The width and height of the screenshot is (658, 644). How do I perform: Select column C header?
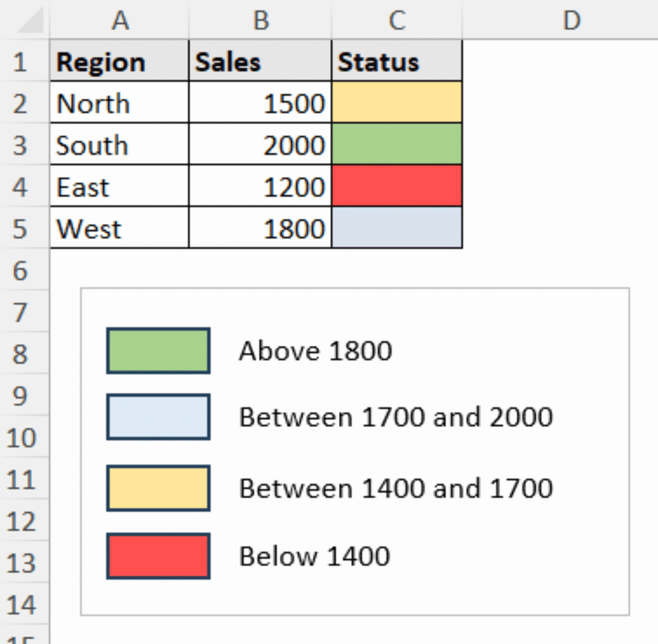pyautogui.click(x=397, y=20)
